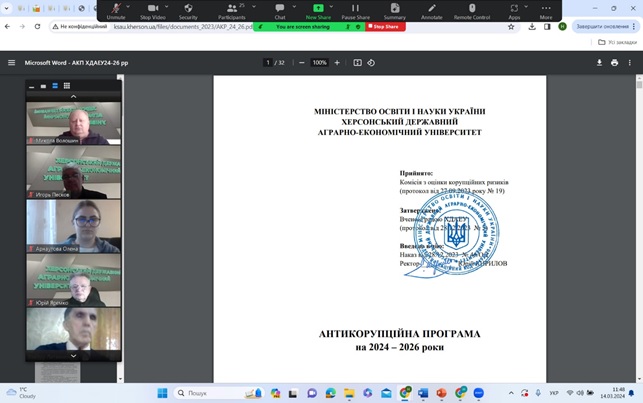Viewport: 643px width, 403px height.
Task: Reload the browser page
Action: click(37, 27)
